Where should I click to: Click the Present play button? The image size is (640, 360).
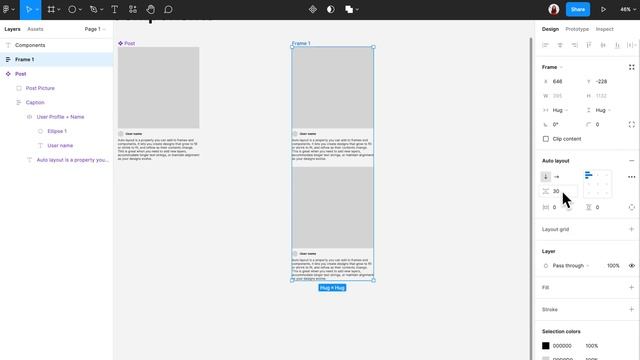pyautogui.click(x=603, y=9)
